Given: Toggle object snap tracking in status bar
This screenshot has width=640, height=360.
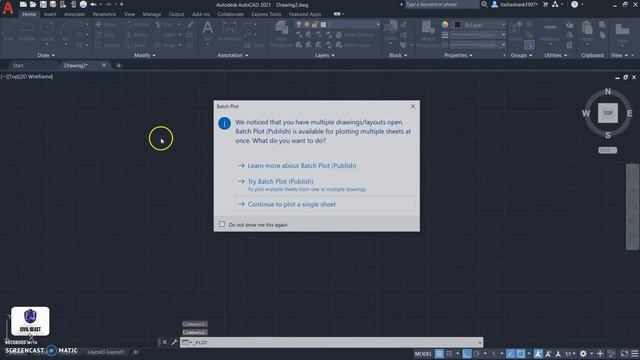Looking at the screenshot, I should [x=511, y=353].
